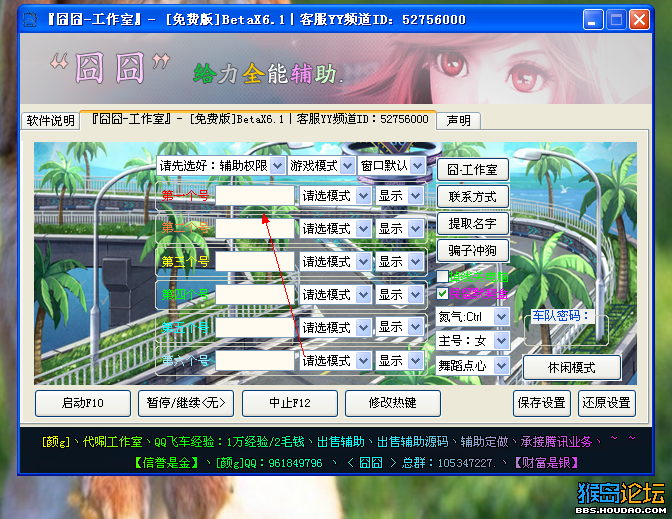This screenshot has width=672, height=519.
Task: Select the main 囧囧-工作室 BetaX6.1 tab
Action: click(258, 119)
